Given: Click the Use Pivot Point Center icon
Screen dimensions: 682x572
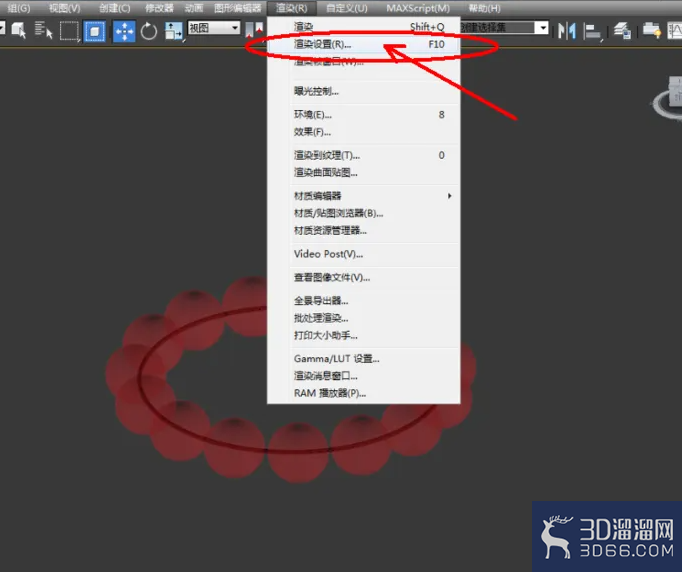Looking at the screenshot, I should (254, 30).
